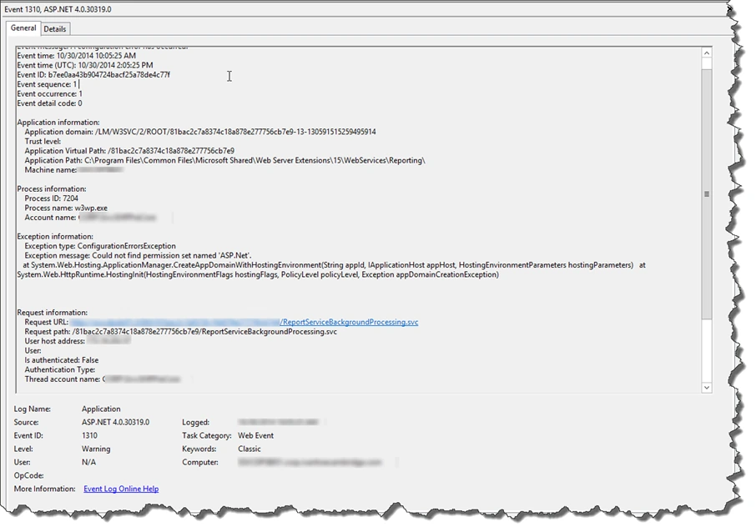
Task: Click the Event time 10:05:25 AM line
Action: (x=76, y=55)
